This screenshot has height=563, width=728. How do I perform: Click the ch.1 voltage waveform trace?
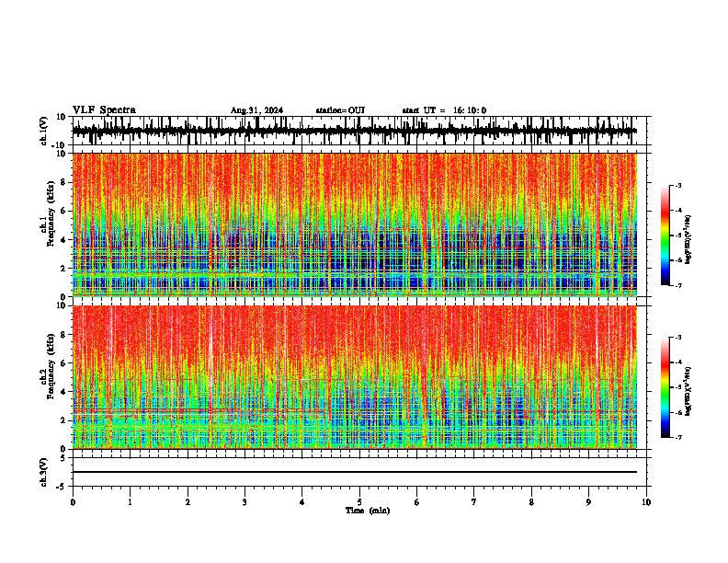(354, 131)
